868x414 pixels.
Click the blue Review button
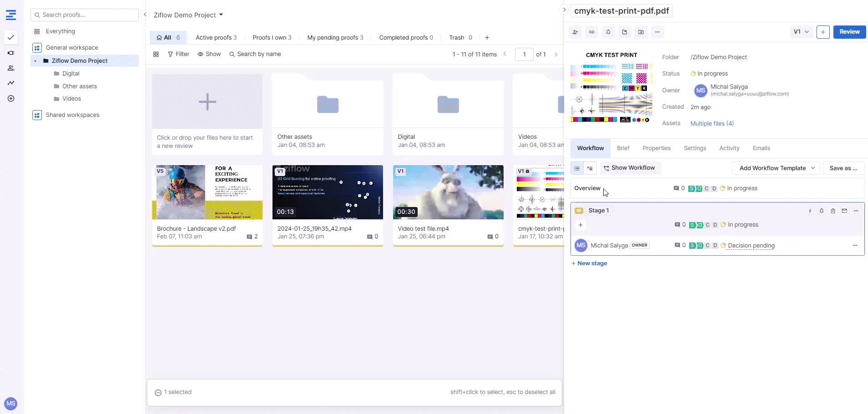point(849,32)
